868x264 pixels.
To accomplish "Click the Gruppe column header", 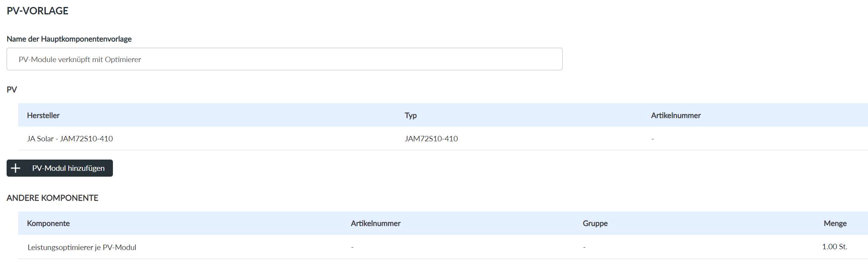I will [x=595, y=223].
